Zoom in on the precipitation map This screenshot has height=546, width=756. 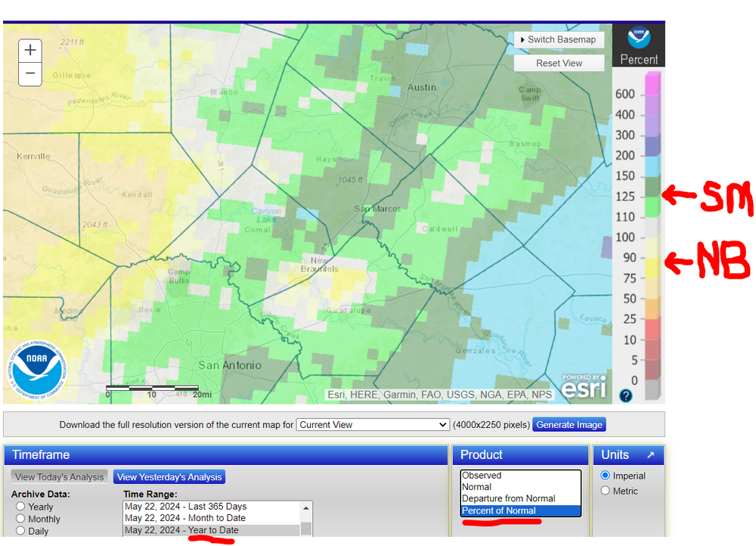[30, 51]
